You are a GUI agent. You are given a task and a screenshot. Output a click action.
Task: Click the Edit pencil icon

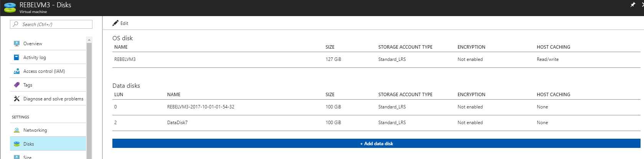pyautogui.click(x=115, y=23)
